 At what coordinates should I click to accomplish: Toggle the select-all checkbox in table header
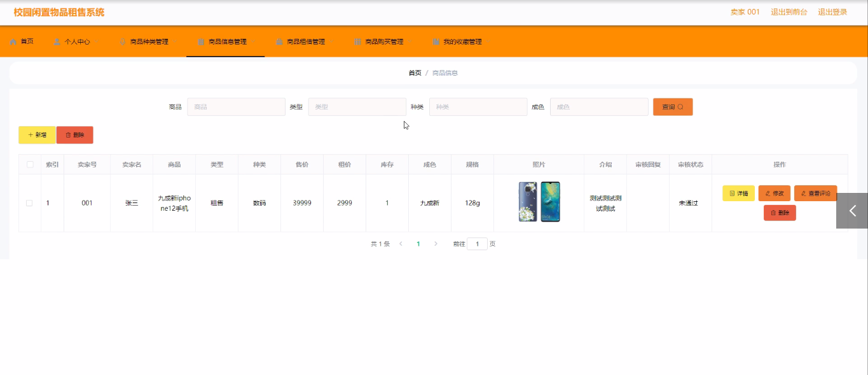[30, 165]
